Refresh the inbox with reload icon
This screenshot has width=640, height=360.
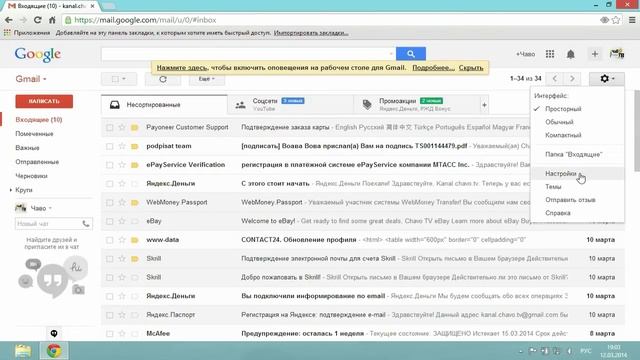pyautogui.click(x=163, y=79)
